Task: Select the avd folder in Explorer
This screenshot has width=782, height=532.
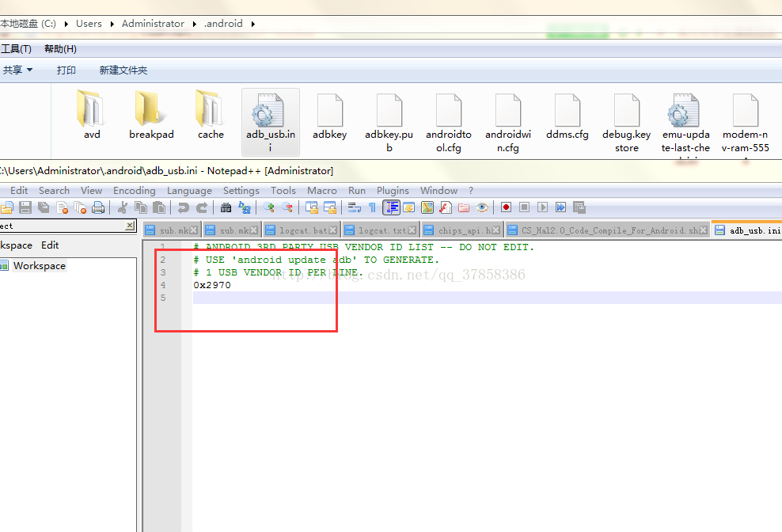Action: pos(92,116)
